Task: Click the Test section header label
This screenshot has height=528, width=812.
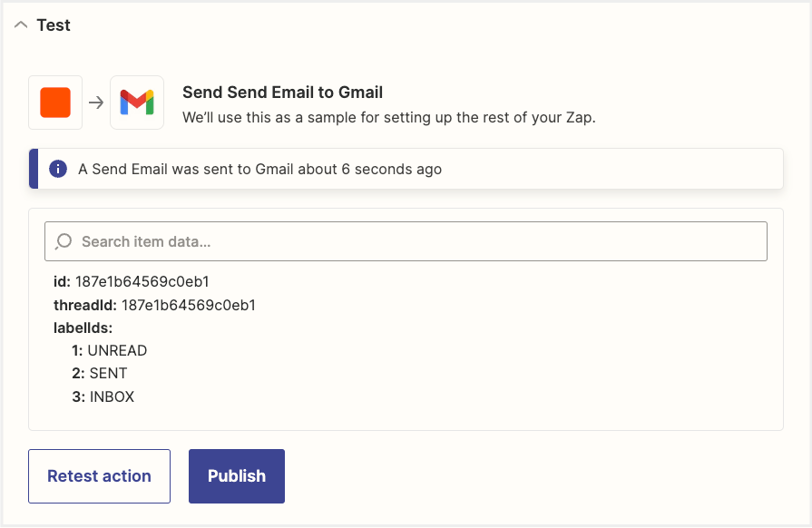Action: point(54,24)
